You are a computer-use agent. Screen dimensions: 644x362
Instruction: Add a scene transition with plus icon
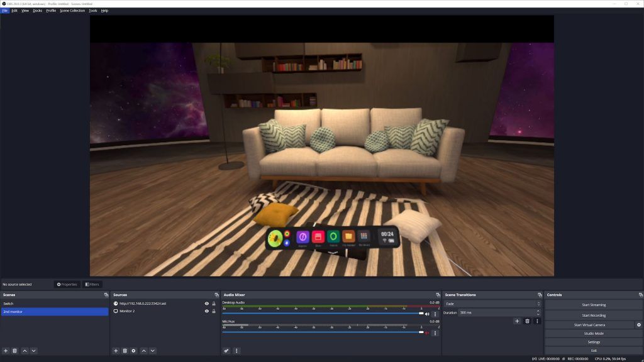pyautogui.click(x=517, y=321)
